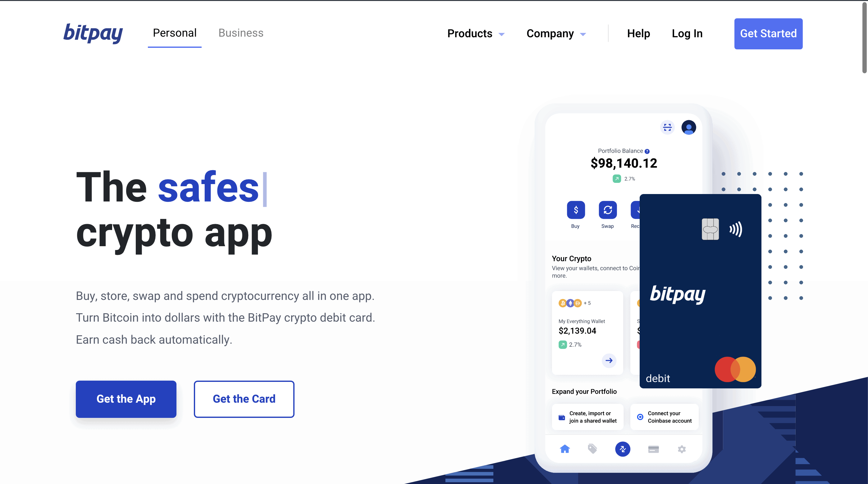The height and width of the screenshot is (484, 868).
Task: Expand the Products dropdown menu
Action: tap(474, 33)
